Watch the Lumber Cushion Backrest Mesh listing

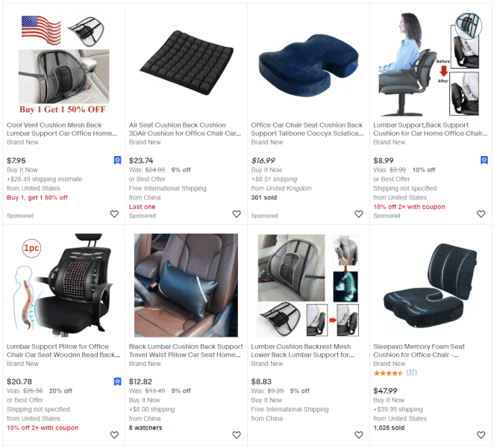coord(359,435)
